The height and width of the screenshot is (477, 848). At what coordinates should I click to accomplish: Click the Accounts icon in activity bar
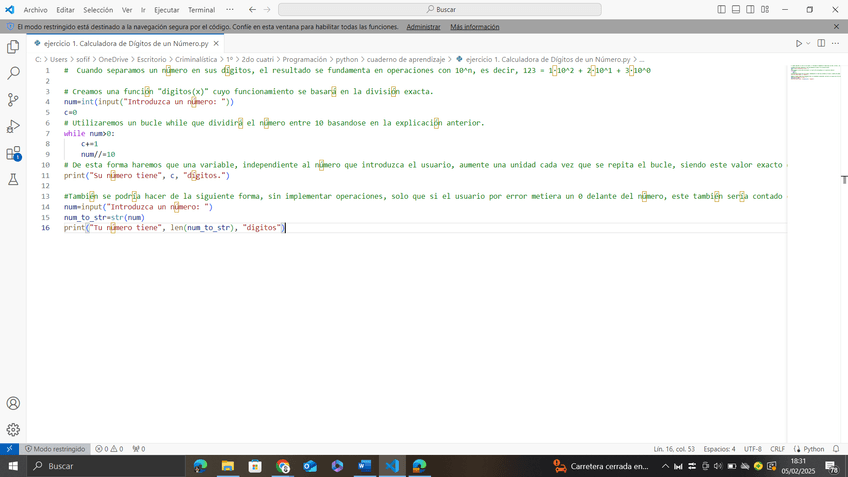pyautogui.click(x=13, y=403)
